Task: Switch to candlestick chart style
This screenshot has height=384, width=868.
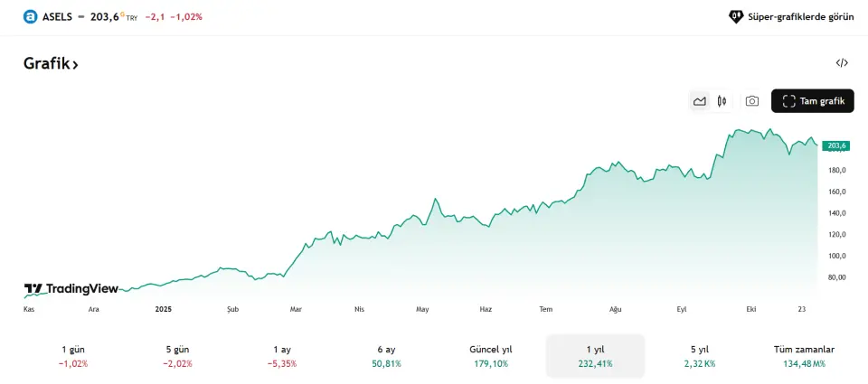Action: (x=722, y=101)
